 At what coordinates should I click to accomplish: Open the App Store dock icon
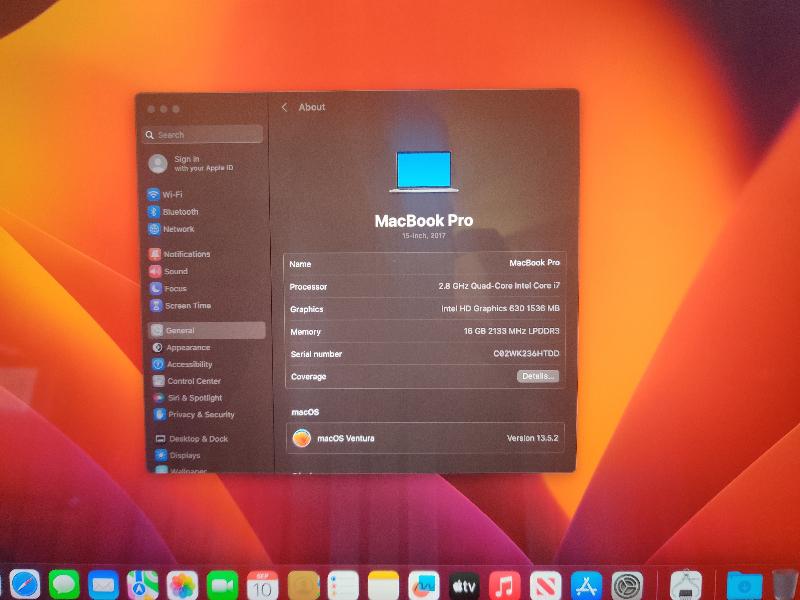click(x=586, y=585)
